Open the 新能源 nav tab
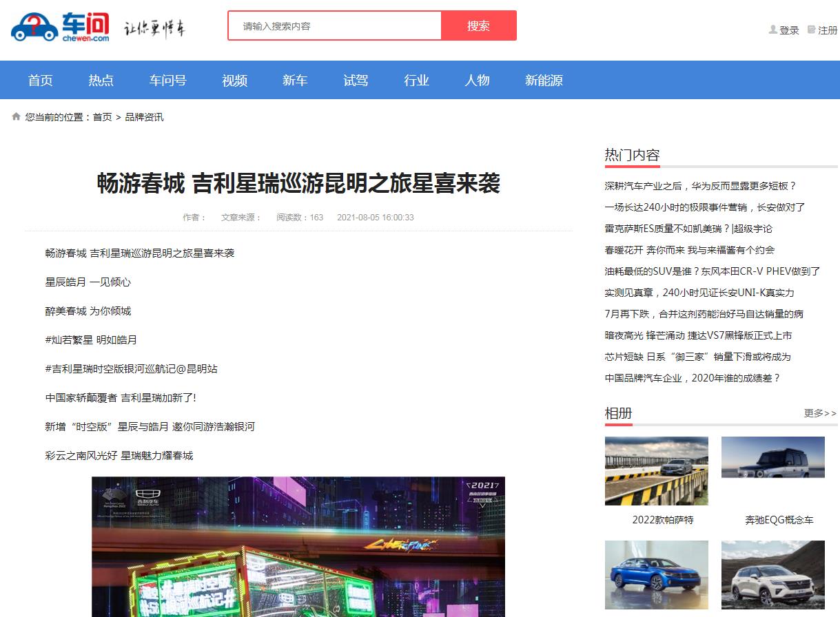This screenshot has width=840, height=617. tap(544, 81)
